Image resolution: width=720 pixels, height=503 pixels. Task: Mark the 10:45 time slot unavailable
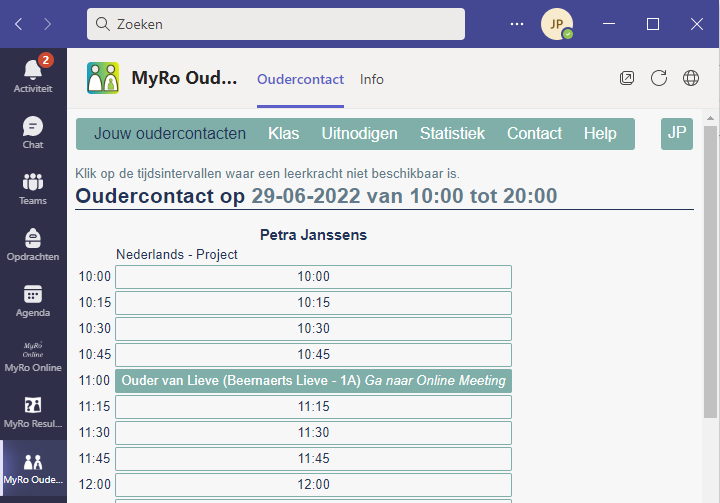[x=313, y=355]
